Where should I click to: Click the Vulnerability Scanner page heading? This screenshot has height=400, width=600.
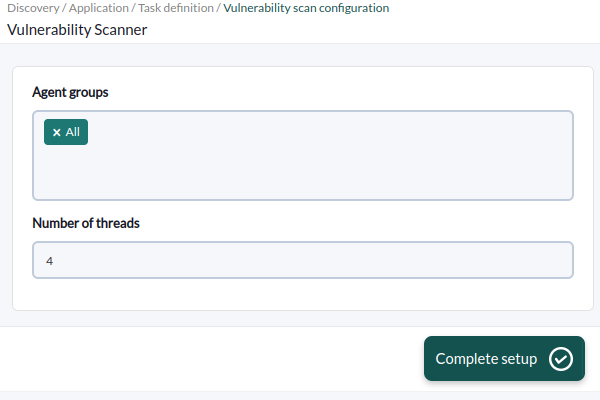click(77, 30)
